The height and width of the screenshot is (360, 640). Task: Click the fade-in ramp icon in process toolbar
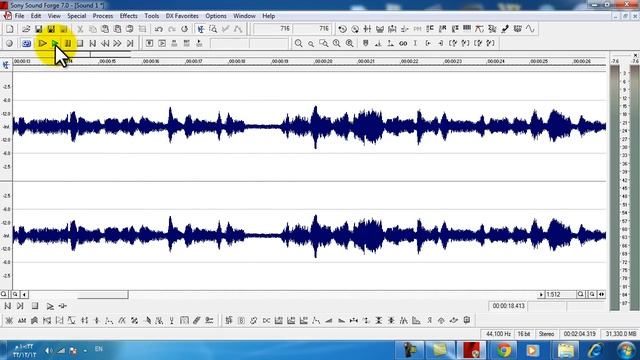tap(329, 320)
